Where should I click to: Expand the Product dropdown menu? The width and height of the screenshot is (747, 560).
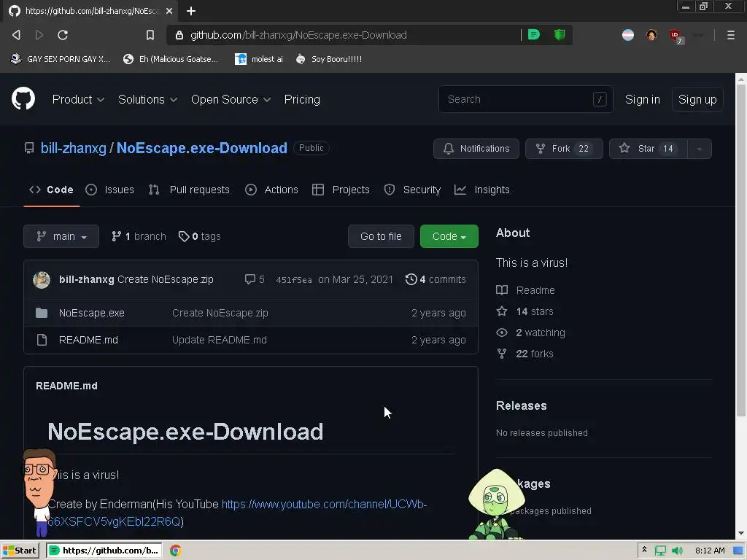tap(78, 99)
